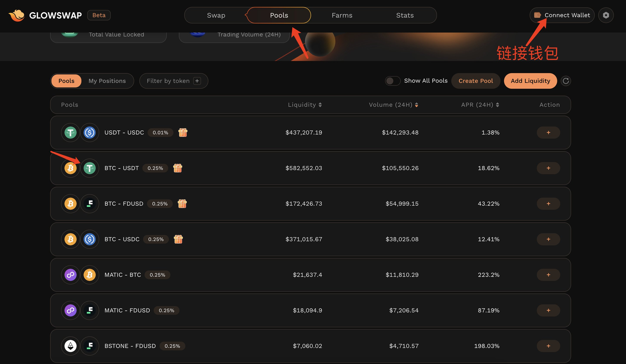The height and width of the screenshot is (364, 626).
Task: Click the BTC icon in MATIC - BTC row
Action: coord(90,275)
